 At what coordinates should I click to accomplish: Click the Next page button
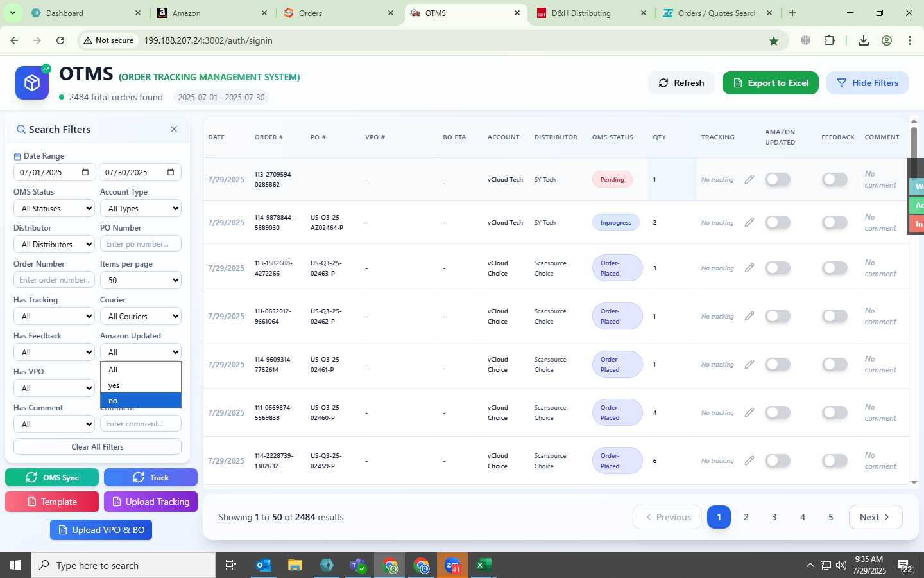(875, 517)
